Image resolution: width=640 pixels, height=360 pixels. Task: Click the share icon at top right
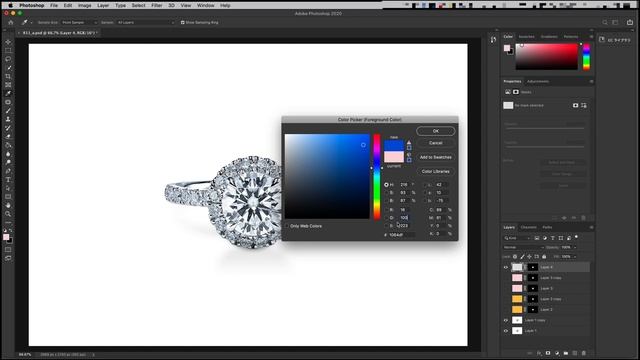tap(630, 22)
